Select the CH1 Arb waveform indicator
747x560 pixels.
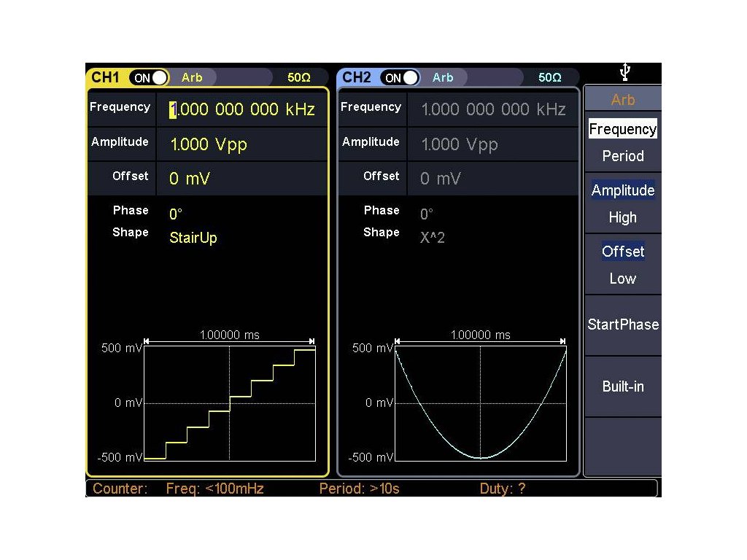coord(193,77)
